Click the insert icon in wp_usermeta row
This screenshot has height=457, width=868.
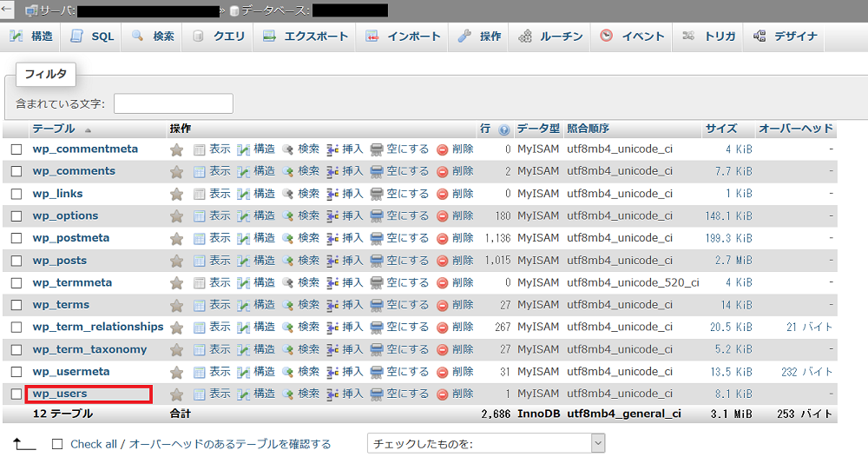point(332,372)
